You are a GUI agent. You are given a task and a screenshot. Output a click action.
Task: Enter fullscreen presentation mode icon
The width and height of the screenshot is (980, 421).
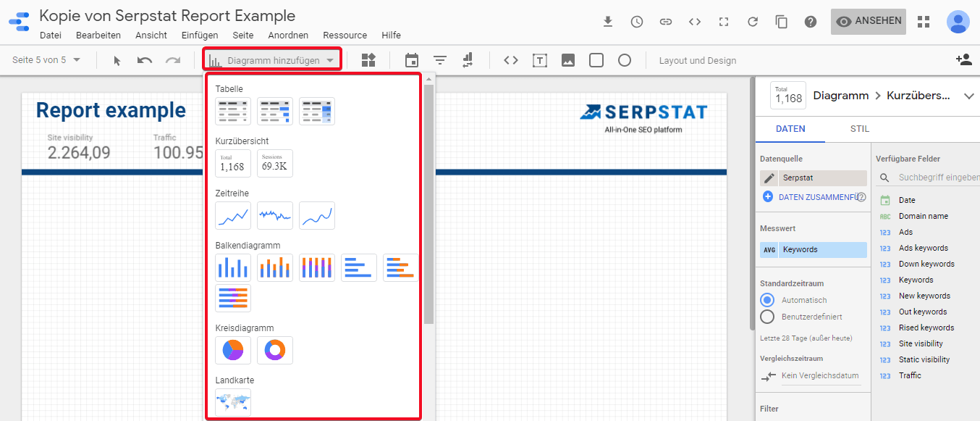[724, 22]
